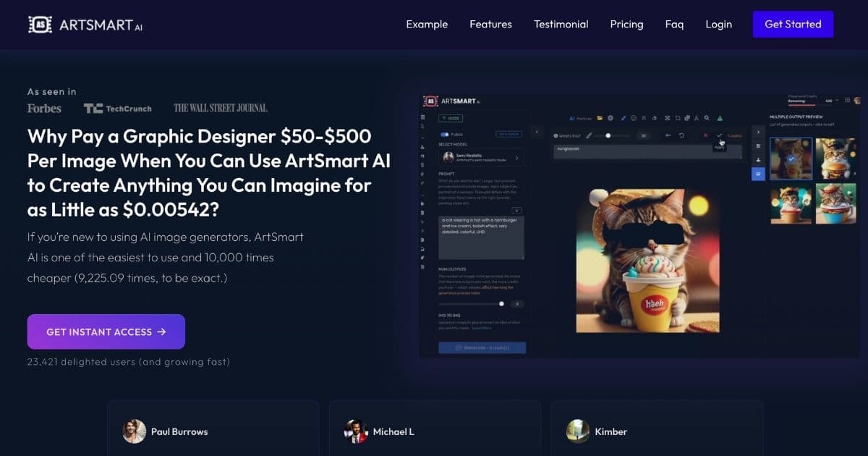Viewport: 868px width, 456px height.
Task: Click the TechCrunch logo
Action: (118, 108)
